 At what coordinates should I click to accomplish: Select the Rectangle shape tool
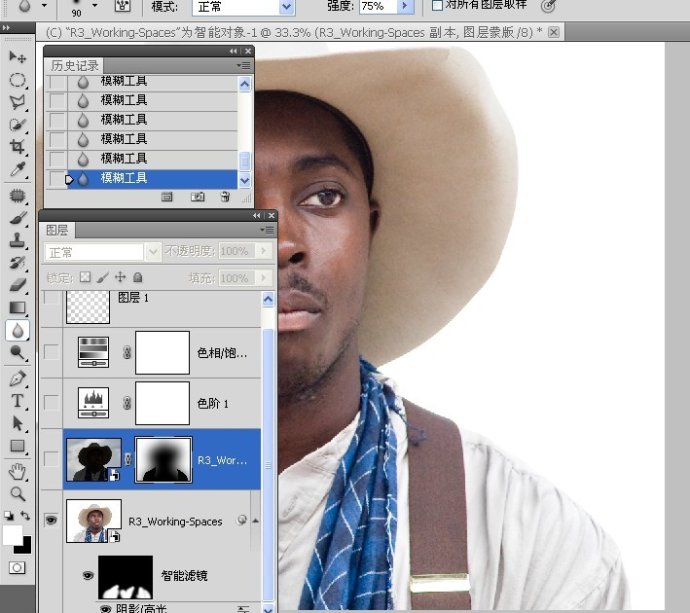pyautogui.click(x=17, y=446)
